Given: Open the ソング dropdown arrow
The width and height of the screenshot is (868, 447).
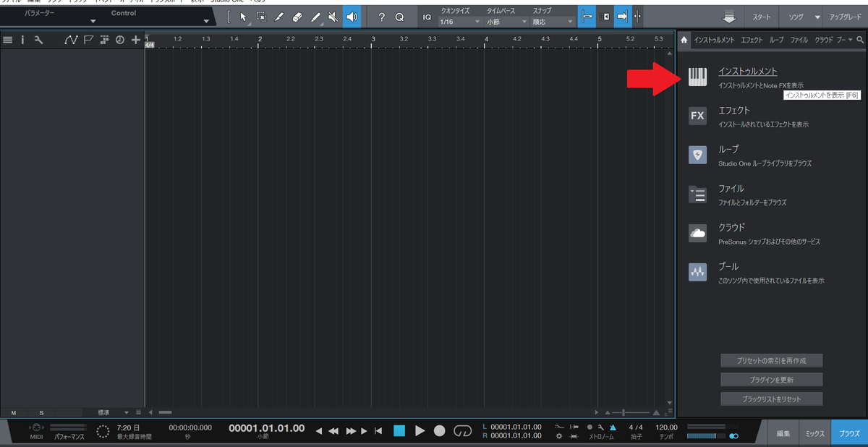Looking at the screenshot, I should (817, 17).
